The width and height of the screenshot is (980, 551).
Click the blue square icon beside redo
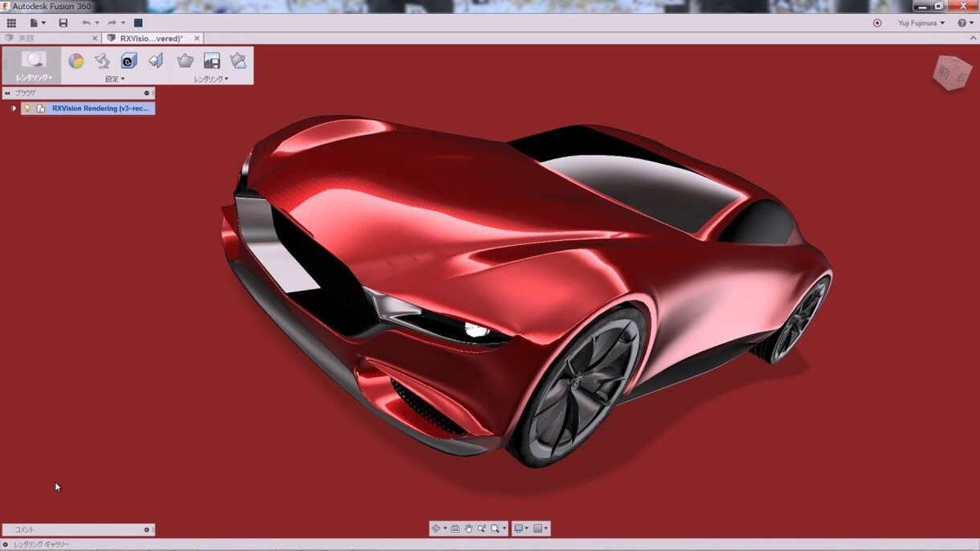(138, 23)
